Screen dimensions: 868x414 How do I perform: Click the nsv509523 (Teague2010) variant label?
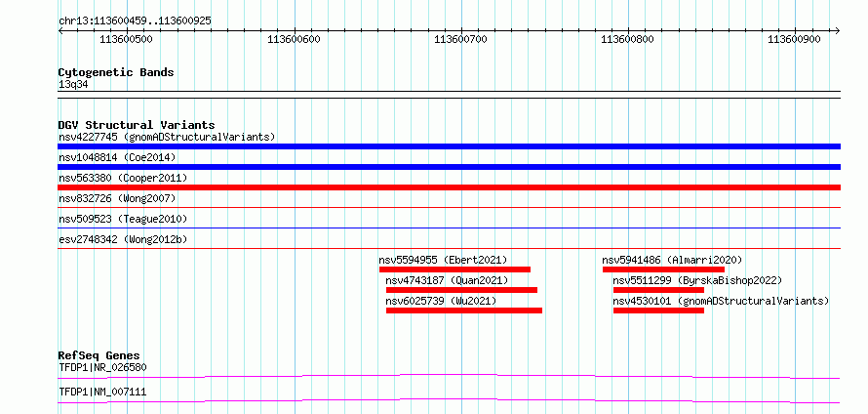(123, 219)
